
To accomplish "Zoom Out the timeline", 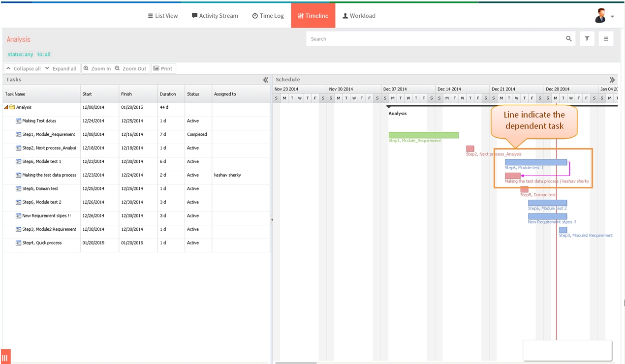I will [x=131, y=68].
